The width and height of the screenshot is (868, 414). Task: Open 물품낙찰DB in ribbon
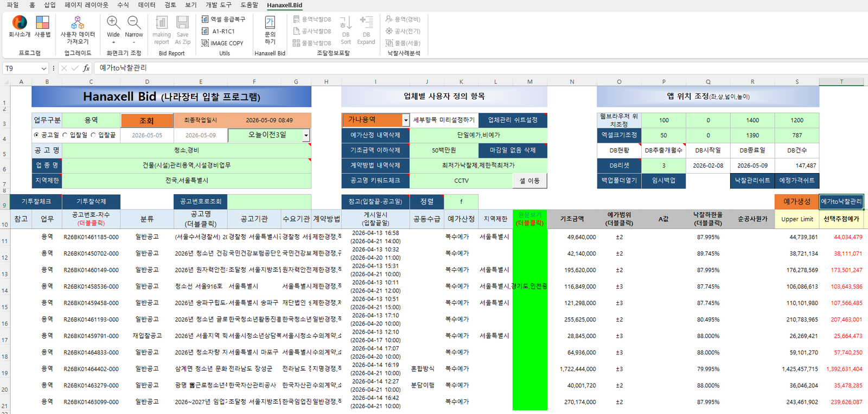tap(312, 43)
